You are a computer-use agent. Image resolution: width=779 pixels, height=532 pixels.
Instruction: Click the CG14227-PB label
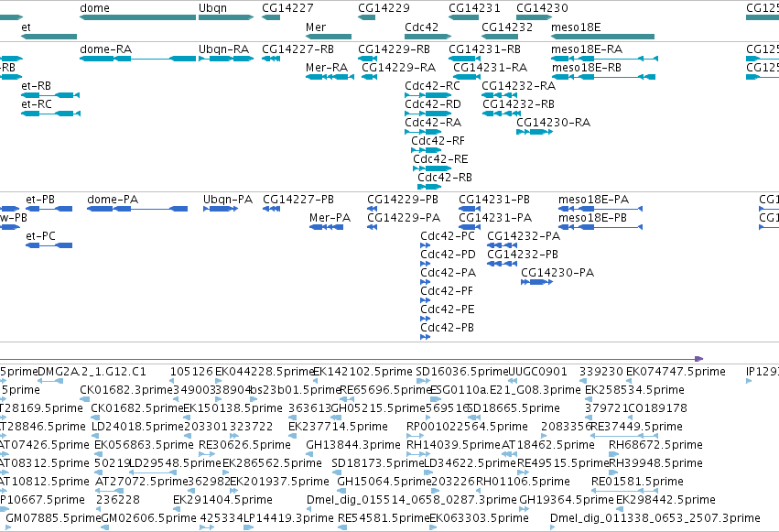tap(298, 200)
